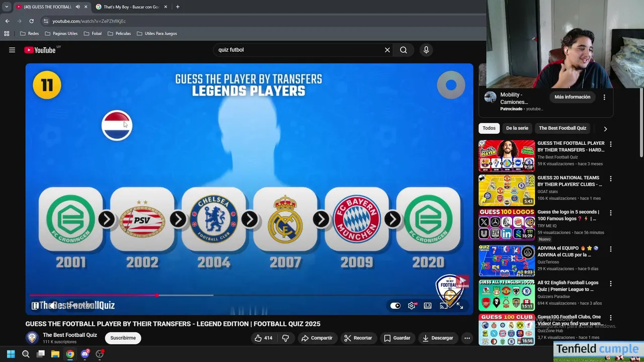Viewport: 644px width, 362px height.
Task: Open options menu for Mobility ad
Action: (604, 97)
